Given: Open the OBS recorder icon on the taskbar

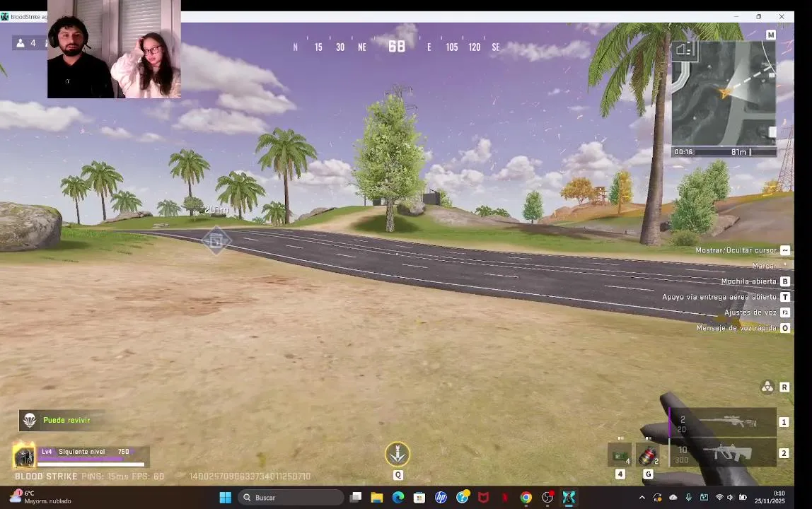Looking at the screenshot, I should (x=548, y=498).
